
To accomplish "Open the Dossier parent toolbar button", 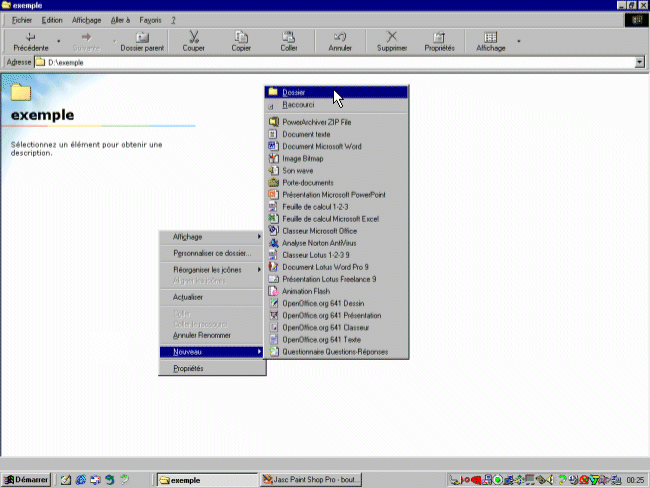I will pos(142,41).
